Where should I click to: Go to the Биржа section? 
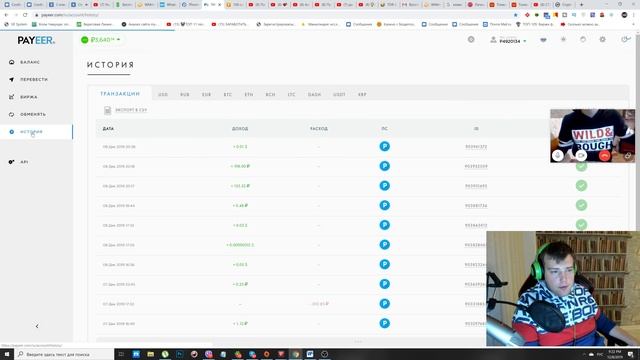29,97
